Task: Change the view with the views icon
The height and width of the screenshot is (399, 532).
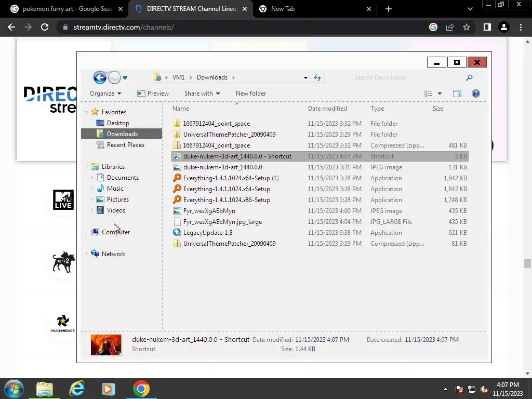Action: pos(429,94)
